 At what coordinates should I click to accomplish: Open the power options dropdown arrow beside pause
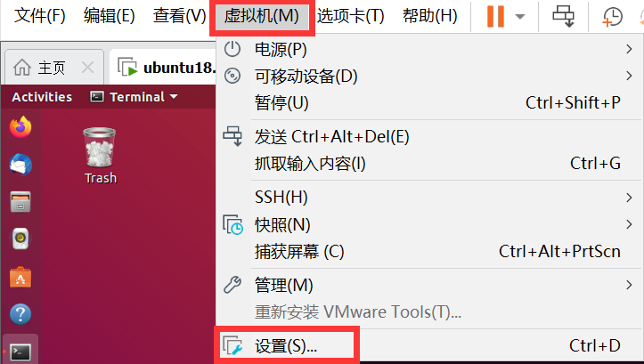[x=520, y=17]
